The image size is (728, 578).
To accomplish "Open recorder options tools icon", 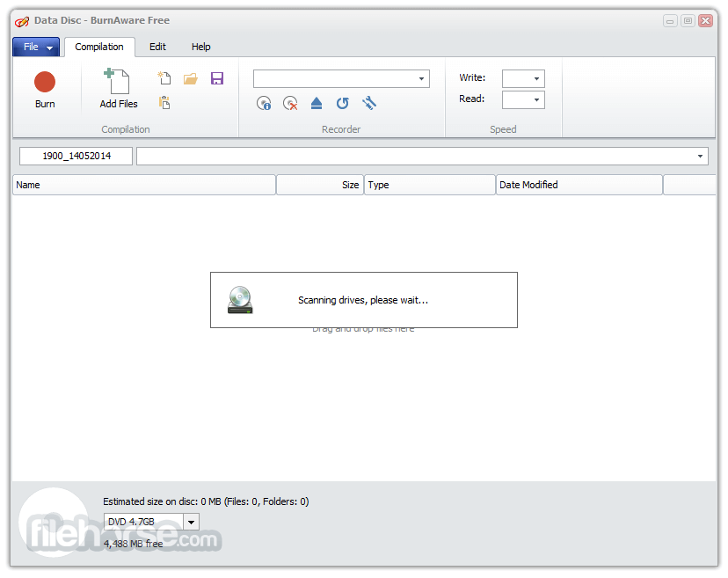I will coord(369,103).
